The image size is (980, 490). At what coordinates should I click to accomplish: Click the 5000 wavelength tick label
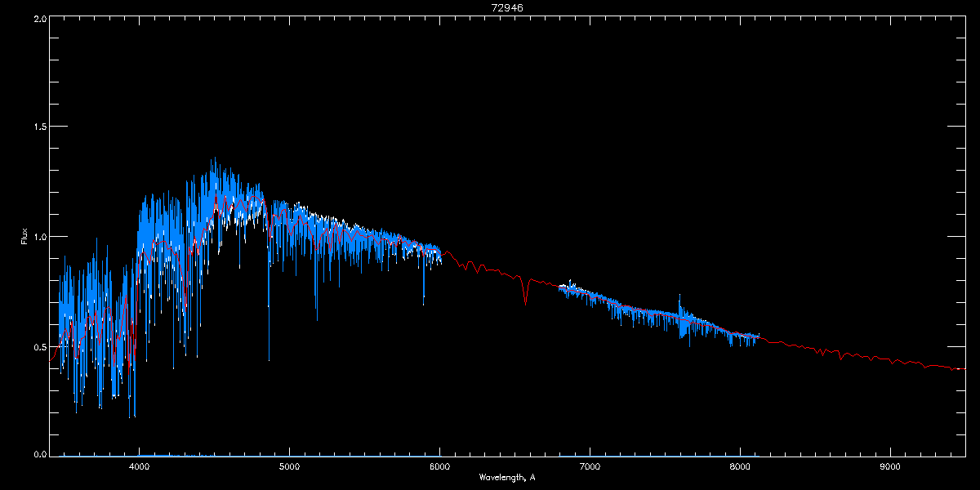(x=289, y=467)
